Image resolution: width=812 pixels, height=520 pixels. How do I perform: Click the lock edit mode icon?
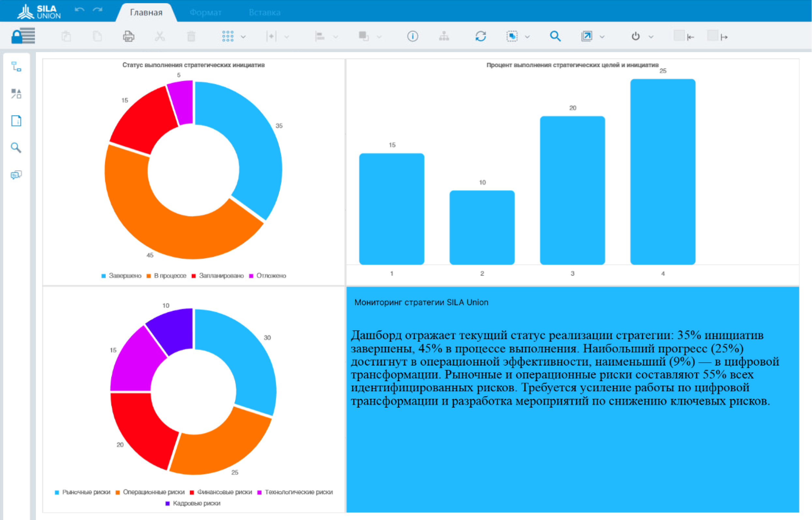(23, 36)
